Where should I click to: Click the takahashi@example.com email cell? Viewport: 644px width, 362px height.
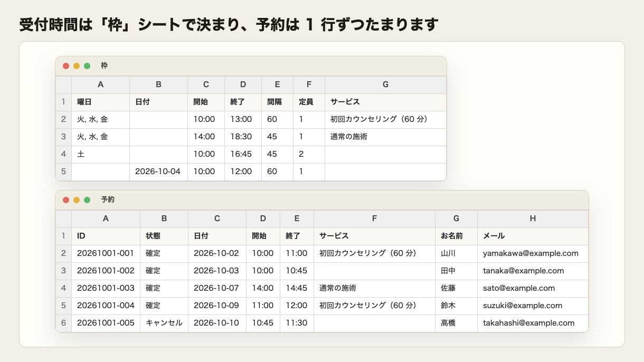[x=533, y=323]
